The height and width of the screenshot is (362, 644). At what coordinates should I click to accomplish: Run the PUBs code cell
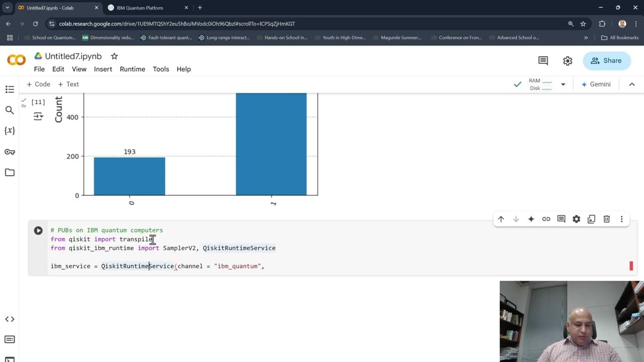click(38, 230)
